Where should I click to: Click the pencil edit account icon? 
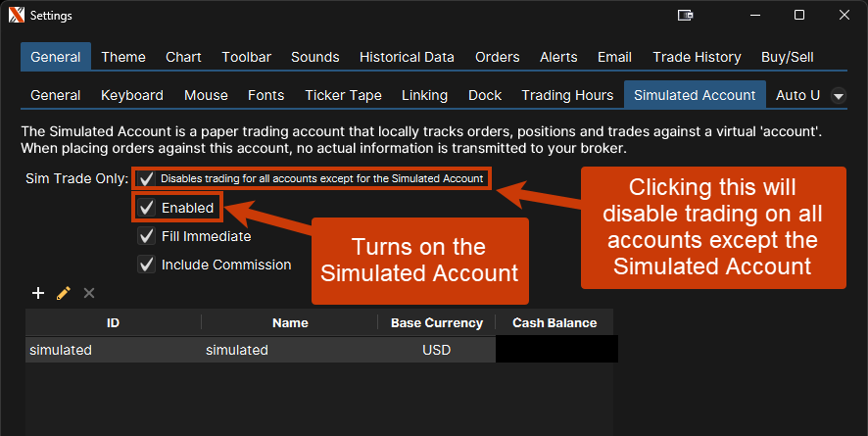coord(64,293)
